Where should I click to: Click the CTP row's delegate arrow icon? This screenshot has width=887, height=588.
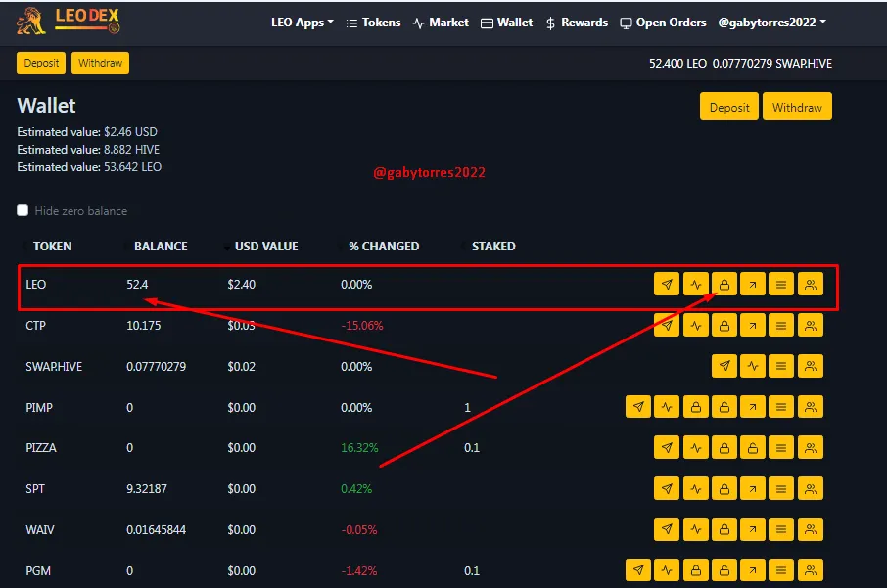752,325
